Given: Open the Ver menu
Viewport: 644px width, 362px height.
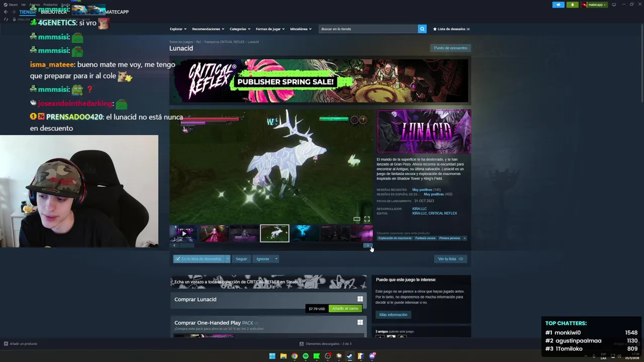Looking at the screenshot, I should click(x=23, y=5).
